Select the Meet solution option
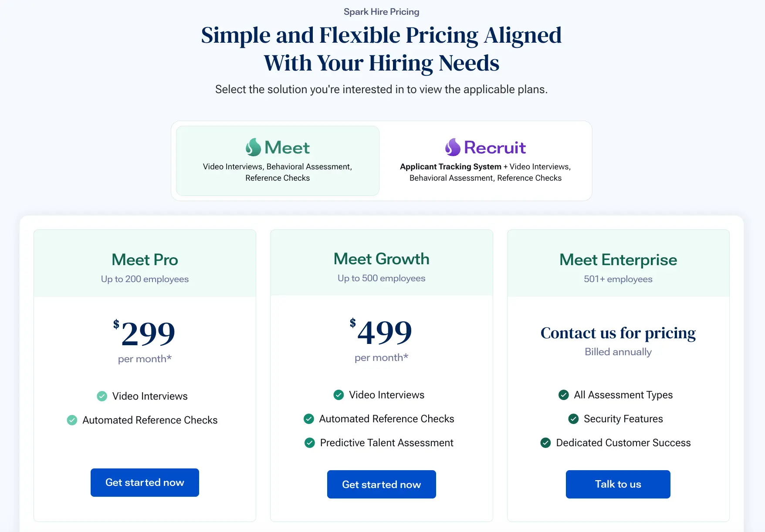Image resolution: width=765 pixels, height=532 pixels. [277, 161]
